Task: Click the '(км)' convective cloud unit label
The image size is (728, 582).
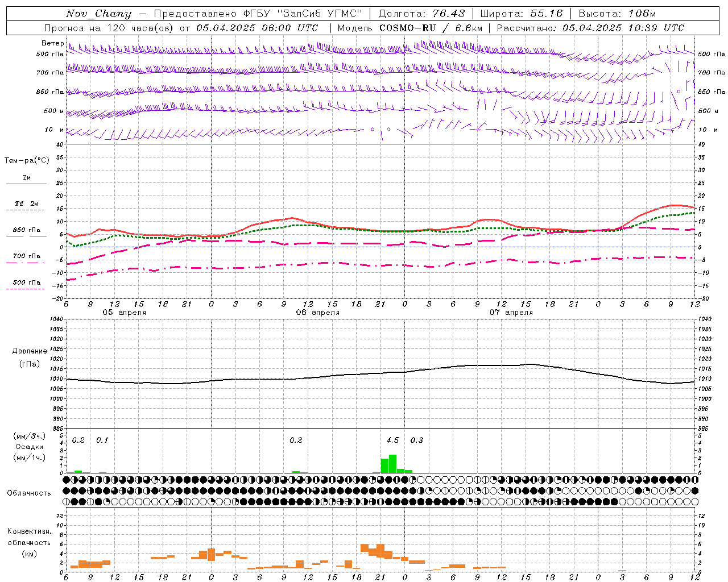Action: [x=29, y=554]
